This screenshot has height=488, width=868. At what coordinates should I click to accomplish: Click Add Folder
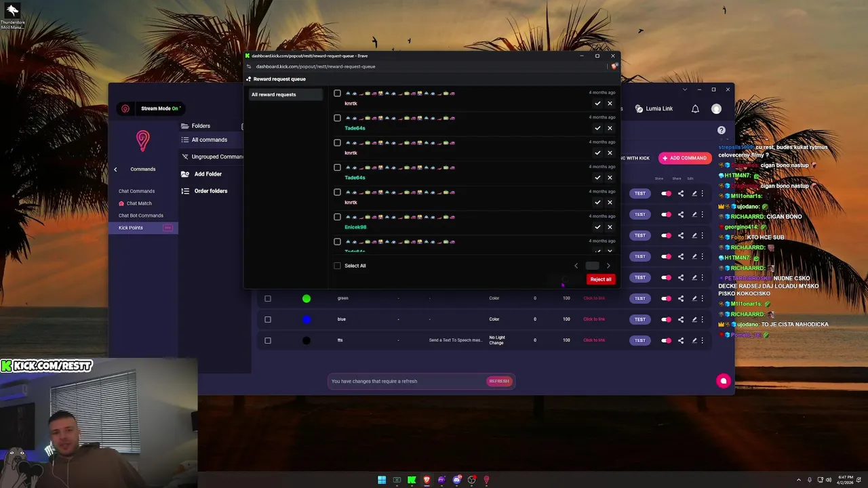(x=201, y=174)
